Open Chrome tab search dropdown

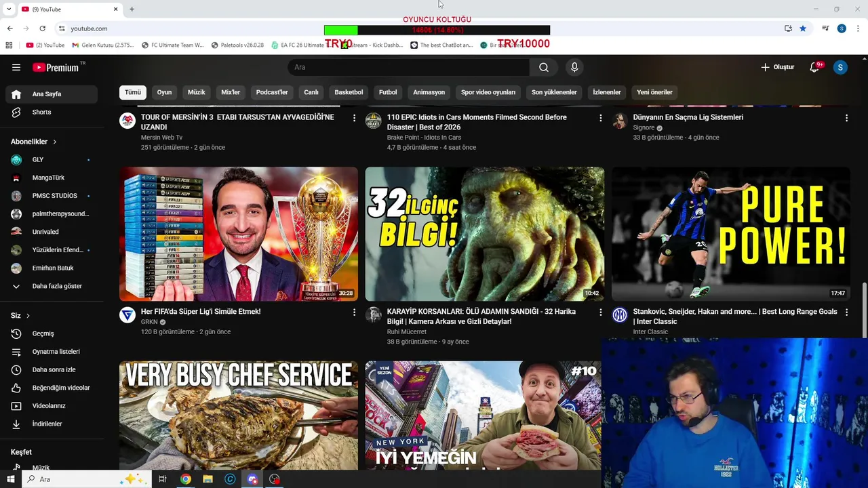pyautogui.click(x=9, y=9)
